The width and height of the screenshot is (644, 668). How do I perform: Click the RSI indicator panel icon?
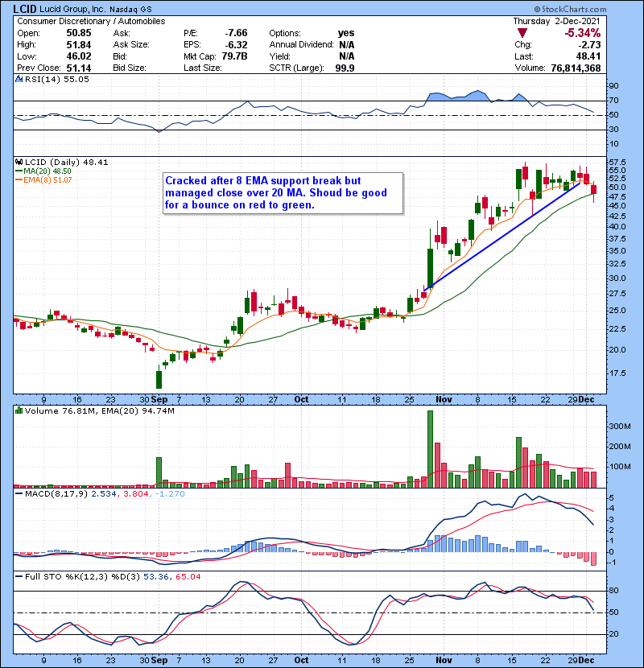pyautogui.click(x=19, y=79)
